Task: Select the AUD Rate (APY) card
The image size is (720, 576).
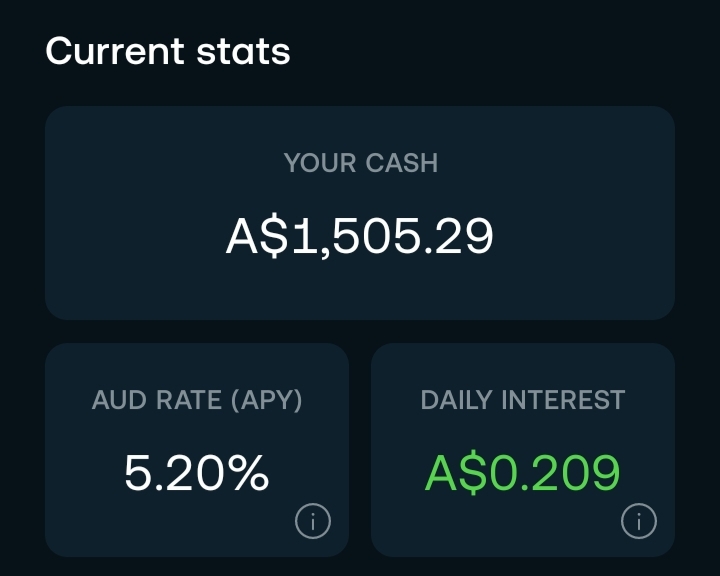Action: point(197,450)
